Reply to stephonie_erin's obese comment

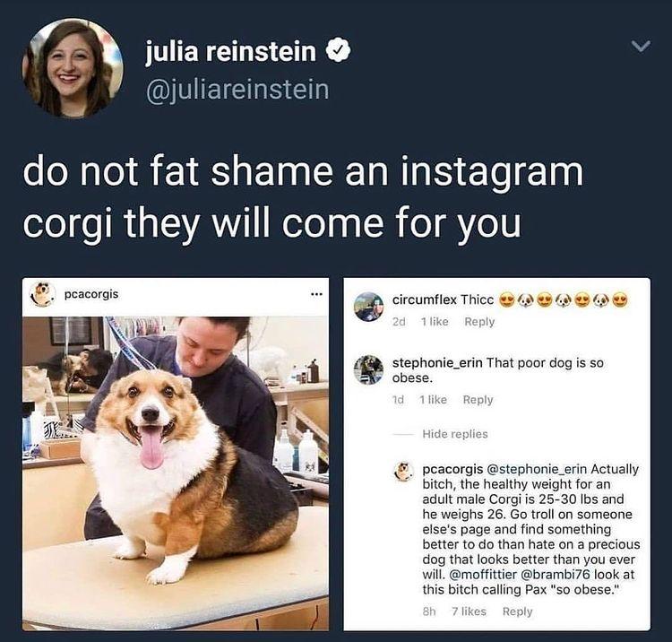(478, 400)
